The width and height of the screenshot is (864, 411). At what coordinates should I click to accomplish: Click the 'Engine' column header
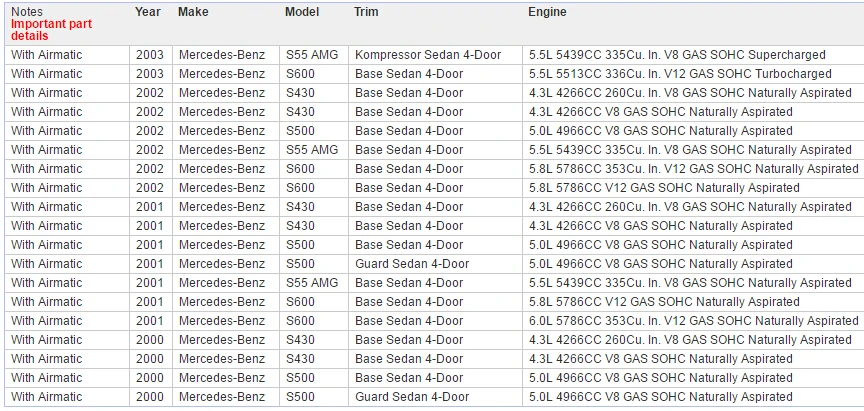(547, 12)
